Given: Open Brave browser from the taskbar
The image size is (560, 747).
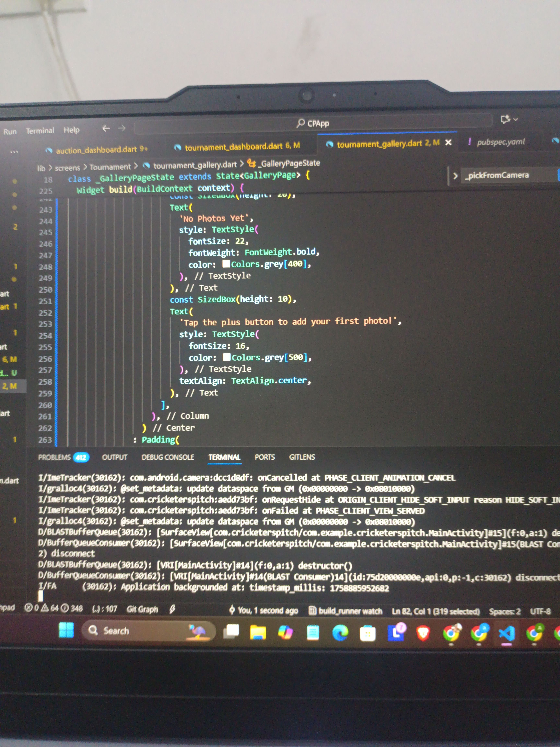Looking at the screenshot, I should click(423, 633).
